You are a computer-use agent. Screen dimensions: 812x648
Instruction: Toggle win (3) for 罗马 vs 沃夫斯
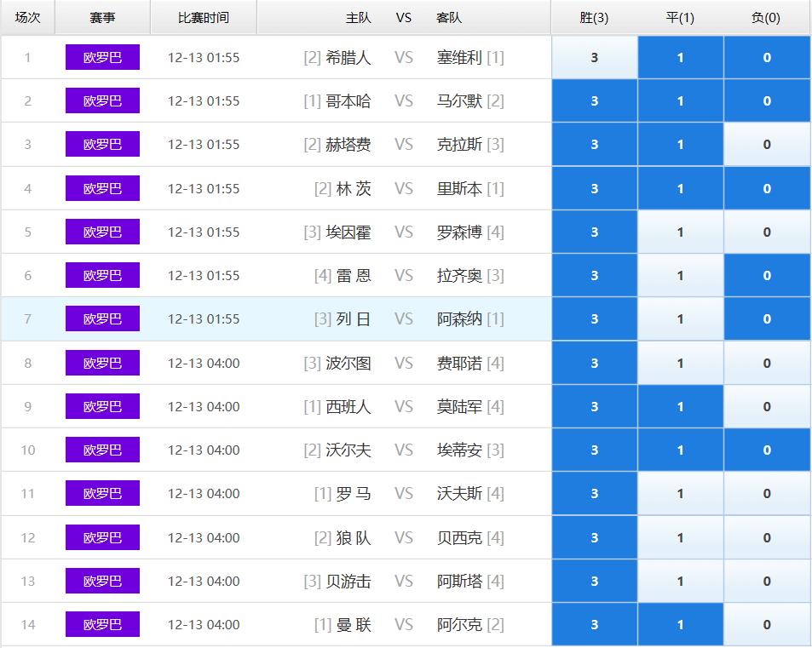595,494
